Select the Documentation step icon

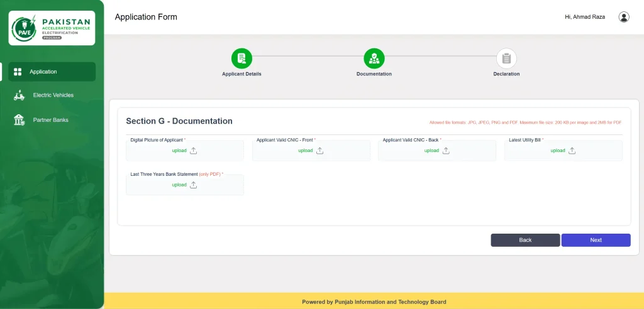pos(374,58)
